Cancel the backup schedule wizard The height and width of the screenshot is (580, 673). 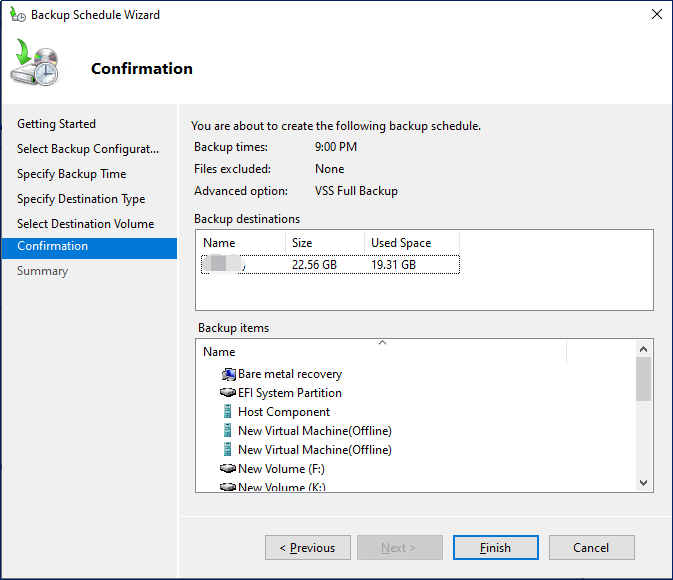pyautogui.click(x=591, y=547)
